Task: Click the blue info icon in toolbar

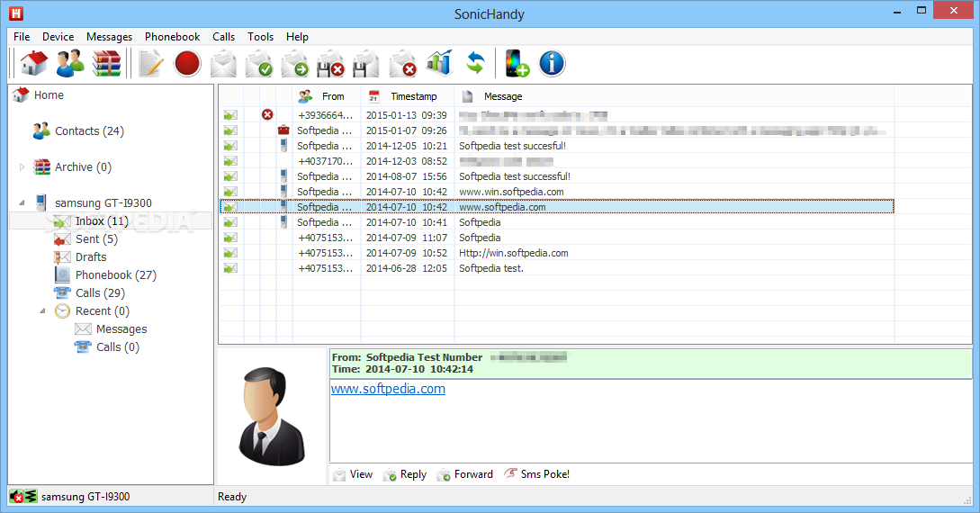Action: pyautogui.click(x=552, y=63)
